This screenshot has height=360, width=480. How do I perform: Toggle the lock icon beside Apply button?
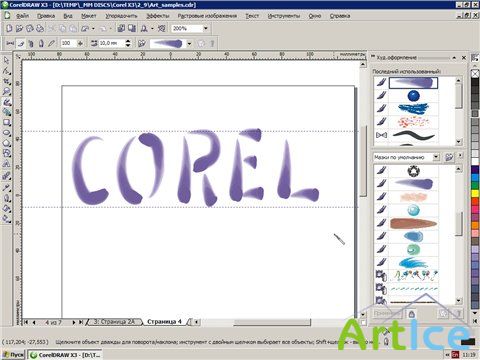412,314
